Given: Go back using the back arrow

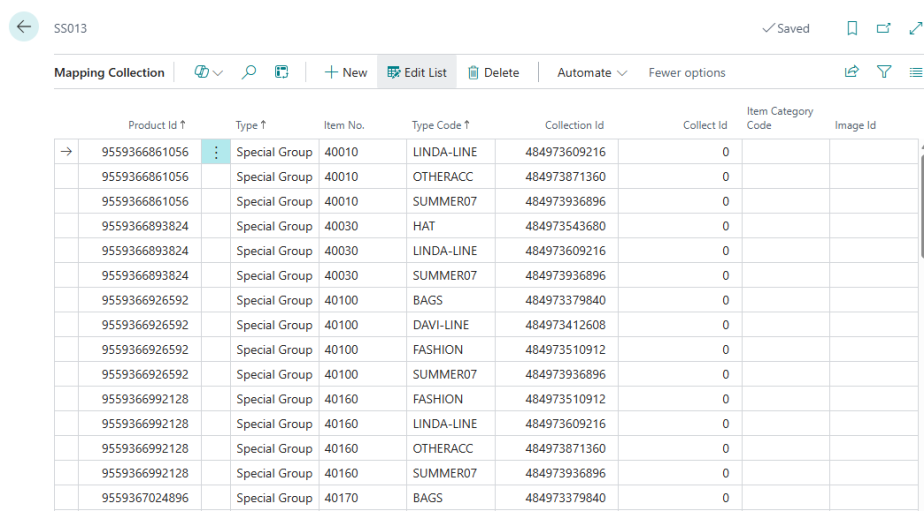Looking at the screenshot, I should [x=24, y=27].
